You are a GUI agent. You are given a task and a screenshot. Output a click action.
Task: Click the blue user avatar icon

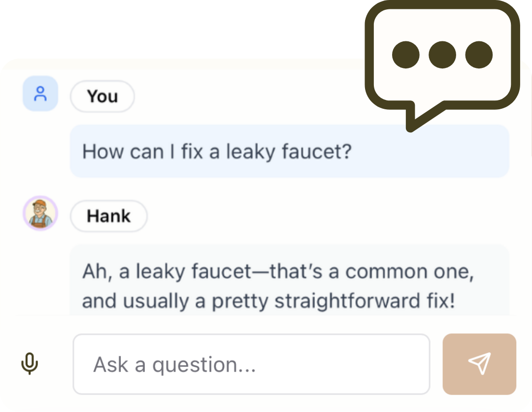(40, 94)
